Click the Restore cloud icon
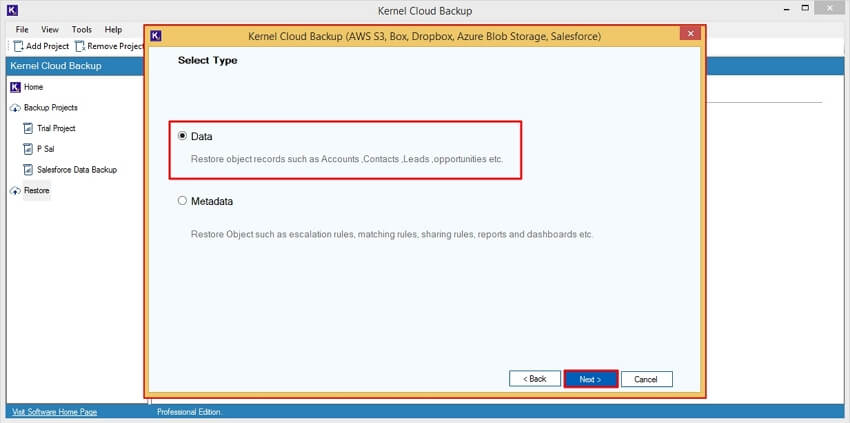 pos(15,191)
